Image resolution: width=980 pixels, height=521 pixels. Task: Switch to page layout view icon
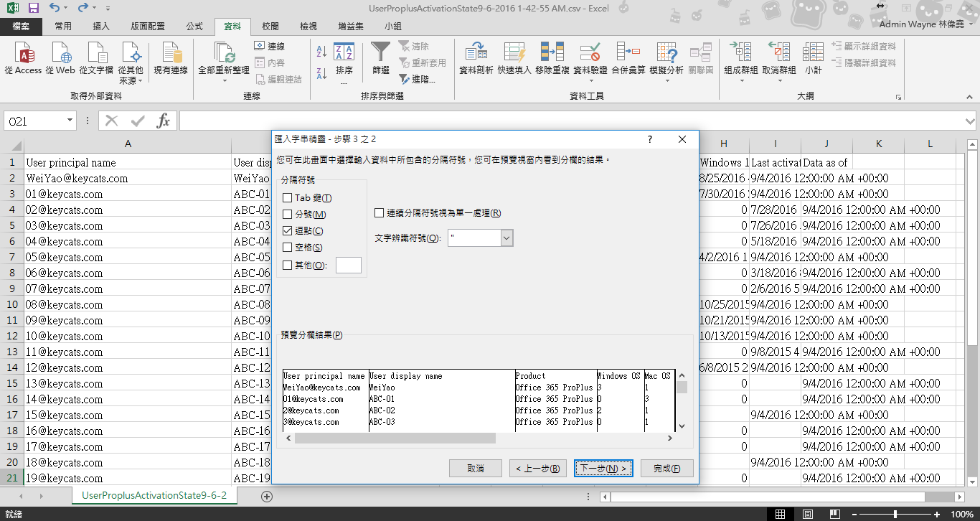coord(809,514)
